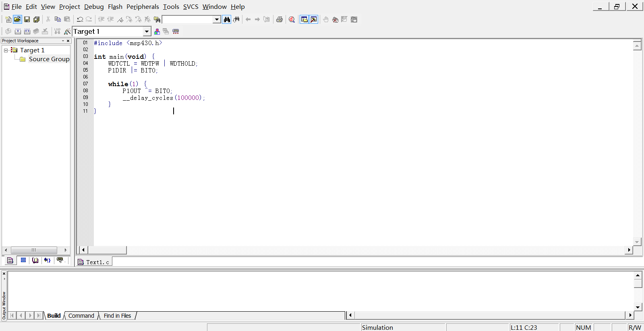Viewport: 644px width, 331px height.
Task: Open Options for Target wand icon
Action: tap(67, 31)
